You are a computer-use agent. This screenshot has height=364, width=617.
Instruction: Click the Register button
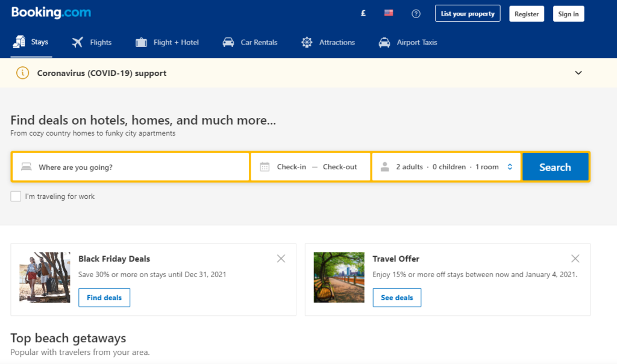click(527, 14)
